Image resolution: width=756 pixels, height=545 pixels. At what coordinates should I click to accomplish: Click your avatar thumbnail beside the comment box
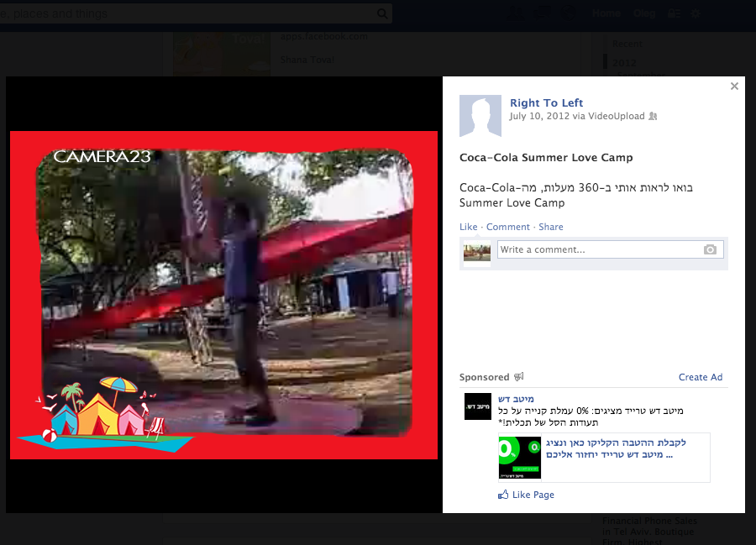pyautogui.click(x=477, y=253)
